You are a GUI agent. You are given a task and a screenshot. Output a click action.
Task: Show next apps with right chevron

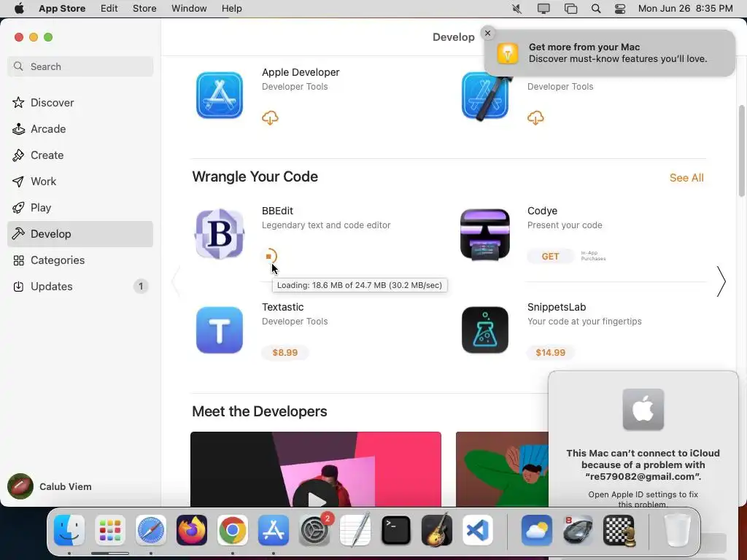coord(721,281)
